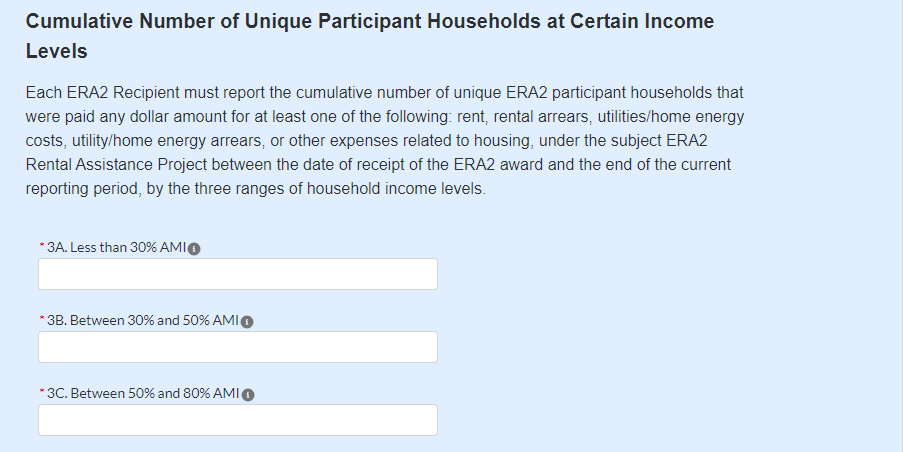The width and height of the screenshot is (903, 452).
Task: Open the tooltip icon for 3B Between 30% and 50% AMI
Action: (247, 322)
